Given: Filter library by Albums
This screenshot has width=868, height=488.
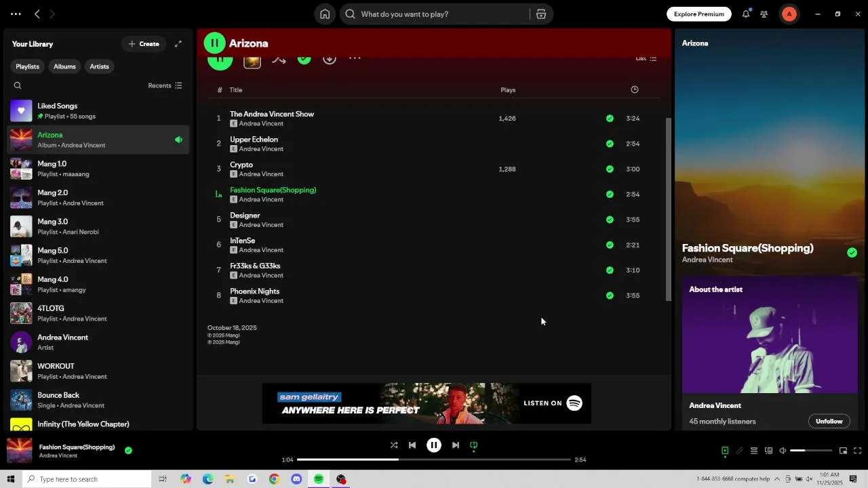Looking at the screenshot, I should tap(64, 66).
